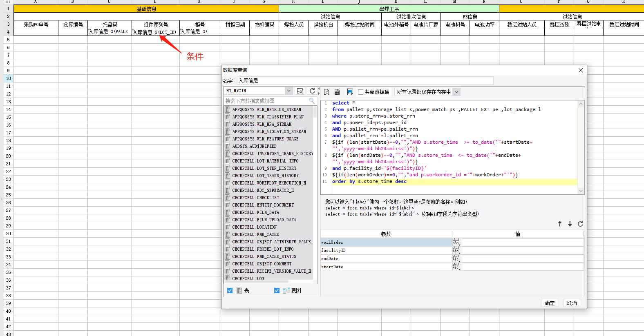Screen dimensions: 644x336
Task: Move the parameter down with the down arrow
Action: pos(570,224)
